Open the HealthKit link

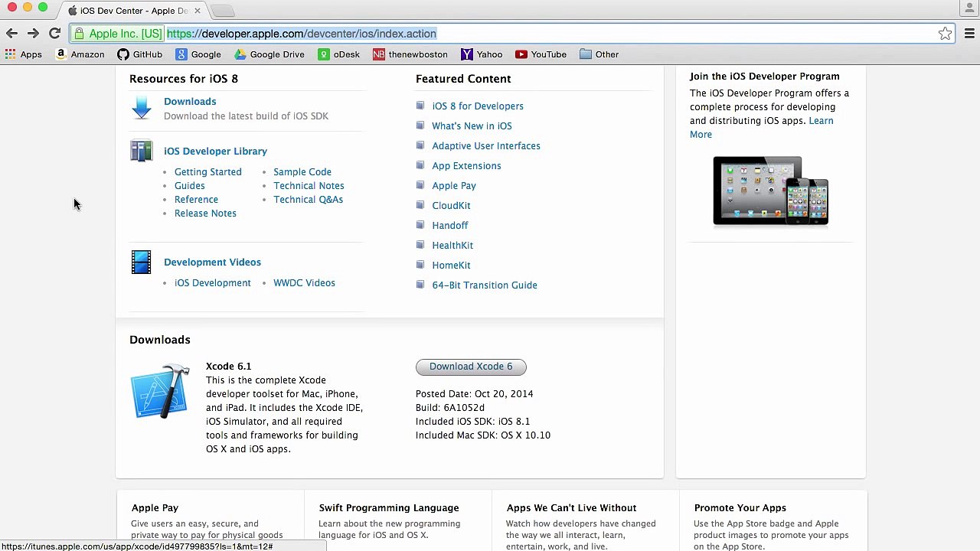click(x=452, y=246)
